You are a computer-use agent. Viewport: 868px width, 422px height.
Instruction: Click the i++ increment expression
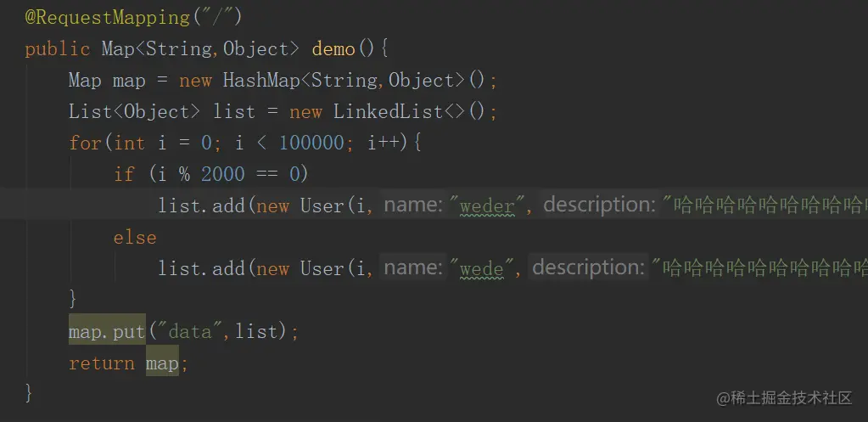[383, 143]
